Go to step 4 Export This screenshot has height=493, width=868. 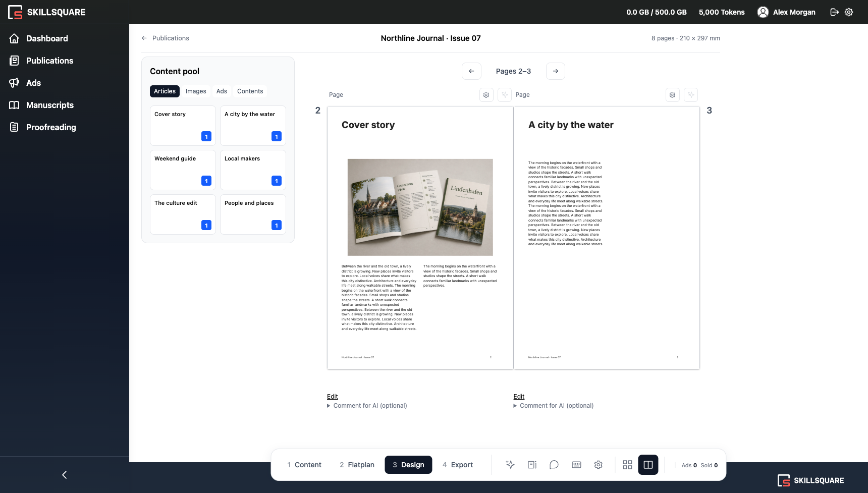(458, 465)
